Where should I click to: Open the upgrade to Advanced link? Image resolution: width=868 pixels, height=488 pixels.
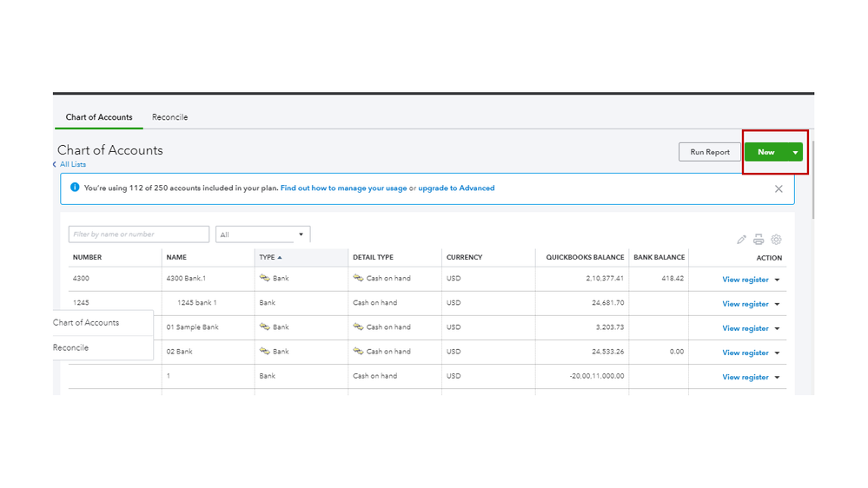point(456,188)
